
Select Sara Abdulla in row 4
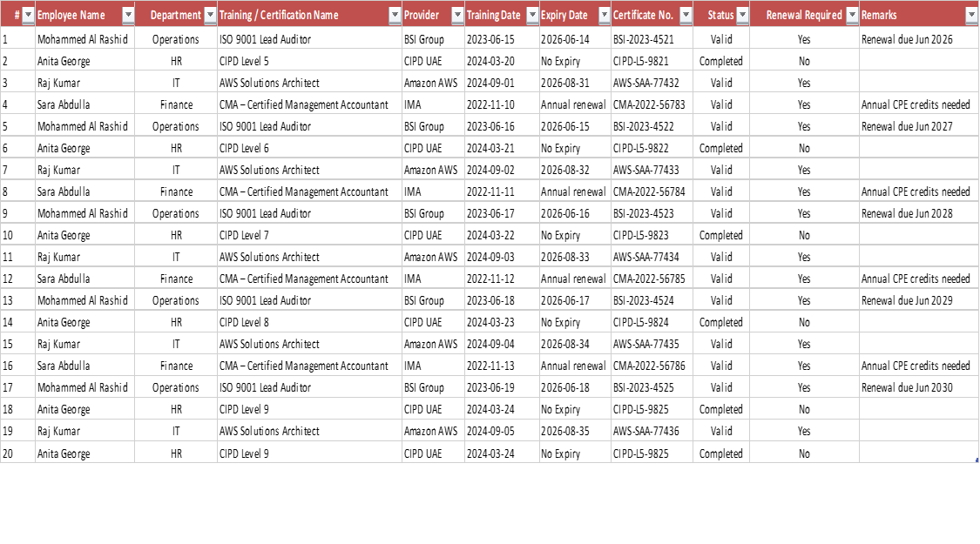84,105
